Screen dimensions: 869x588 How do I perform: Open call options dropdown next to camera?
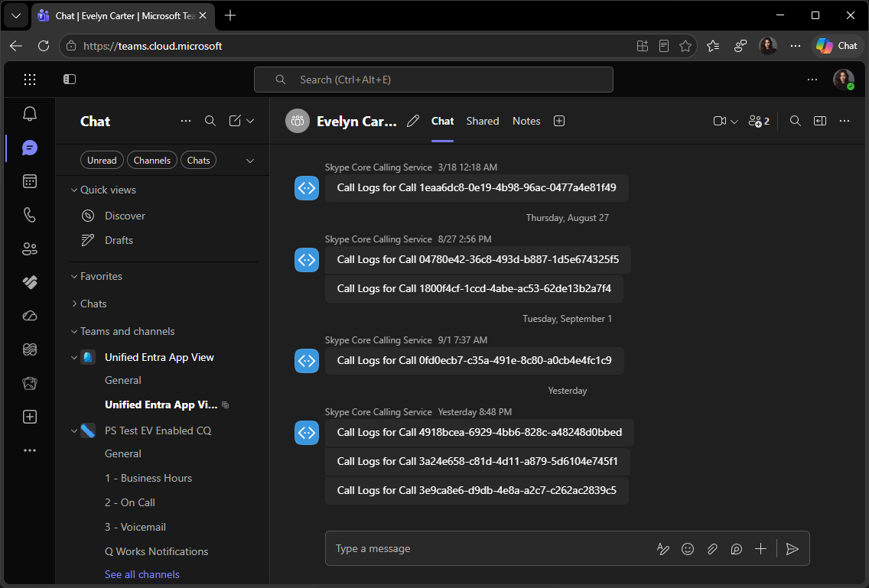pos(734,122)
